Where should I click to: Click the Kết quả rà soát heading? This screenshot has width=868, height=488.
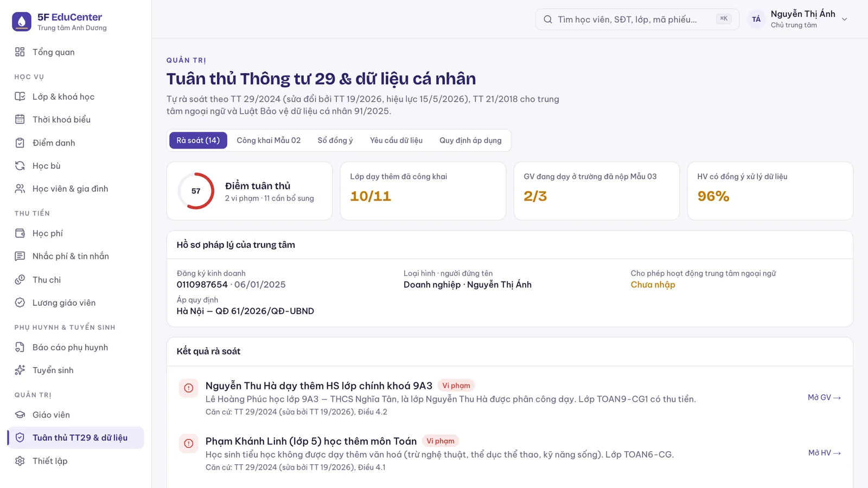click(208, 351)
